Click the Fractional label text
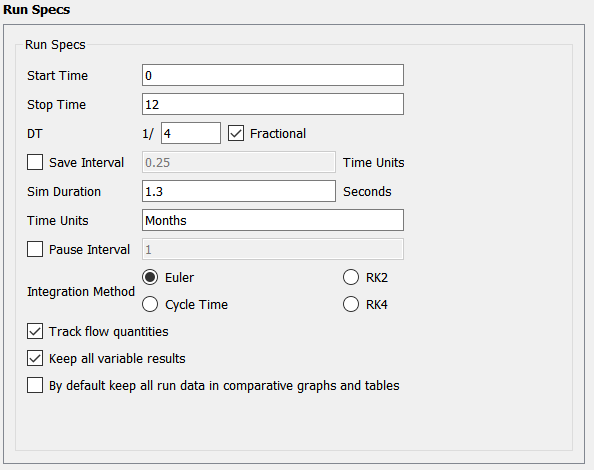The width and height of the screenshot is (594, 470). click(x=278, y=133)
